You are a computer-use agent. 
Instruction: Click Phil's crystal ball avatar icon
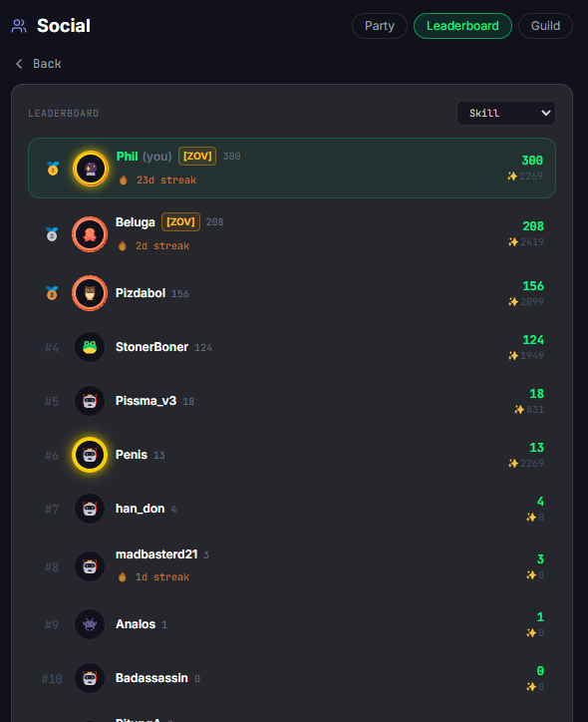click(x=91, y=169)
